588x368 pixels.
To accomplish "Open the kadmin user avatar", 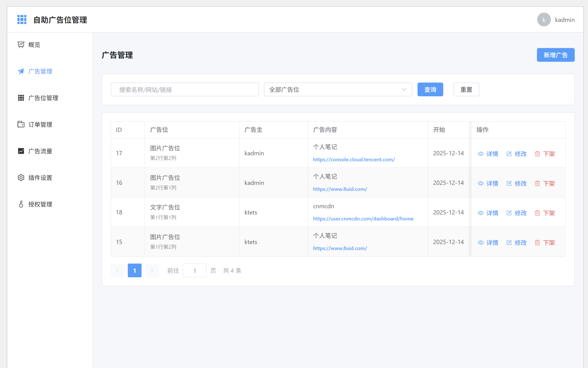I will 544,20.
